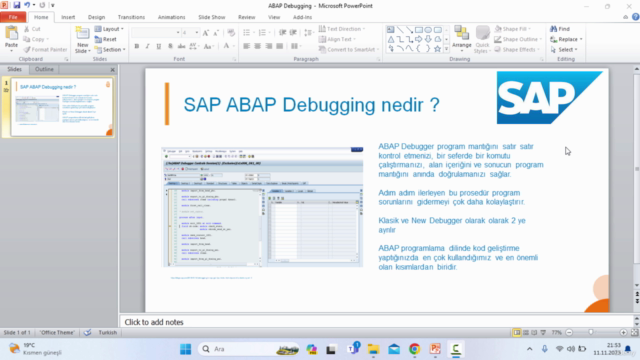Open the Animations ribbon tab
This screenshot has height=360, width=640.
(171, 17)
